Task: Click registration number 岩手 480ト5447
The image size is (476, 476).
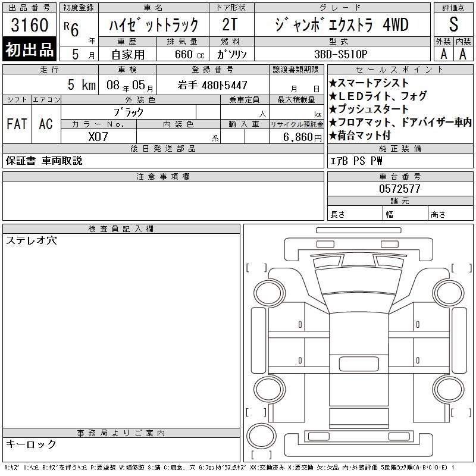Action: 212,85
